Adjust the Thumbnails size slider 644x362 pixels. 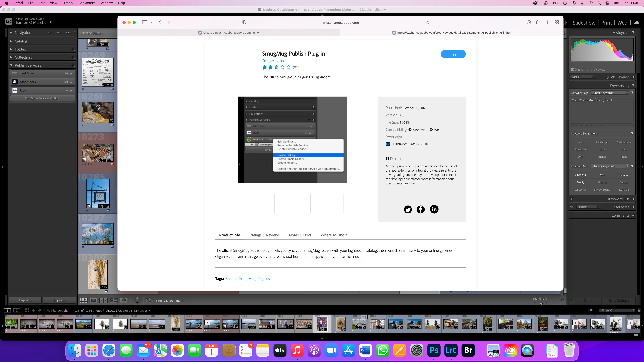point(541,304)
